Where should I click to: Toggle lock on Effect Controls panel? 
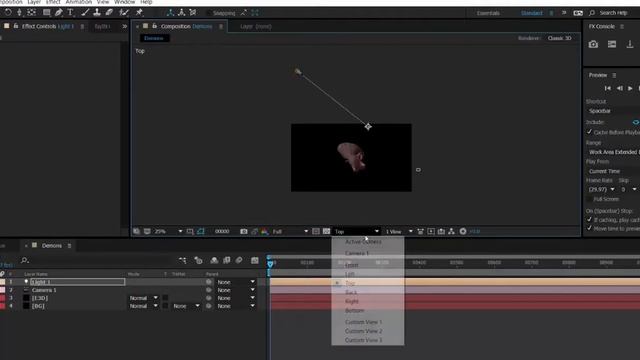pyautogui.click(x=16, y=26)
